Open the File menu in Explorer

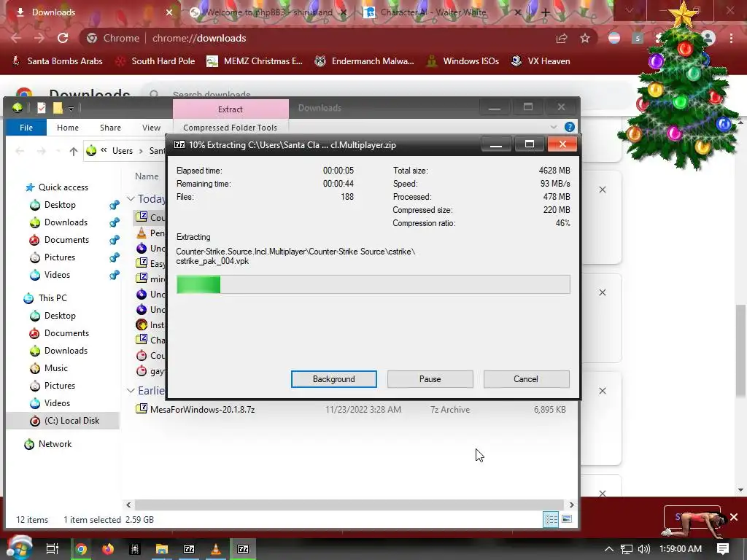click(x=26, y=128)
